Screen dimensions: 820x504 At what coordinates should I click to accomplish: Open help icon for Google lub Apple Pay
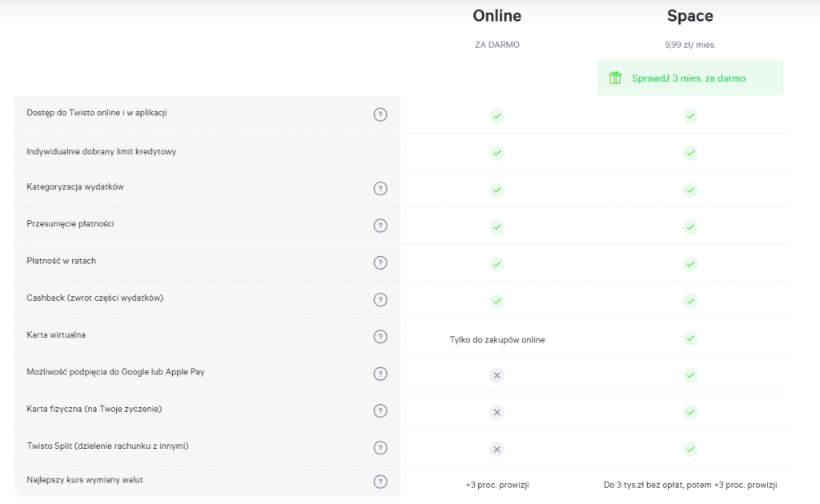click(x=380, y=374)
